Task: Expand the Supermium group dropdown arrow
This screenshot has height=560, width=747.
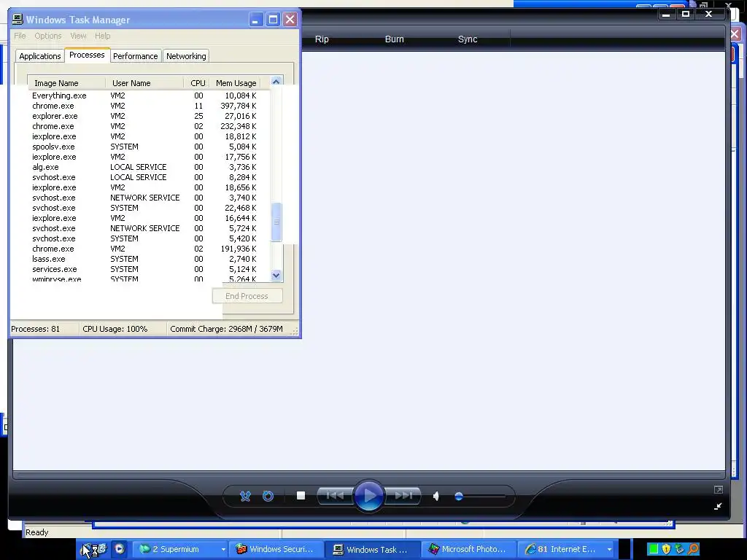Action: point(223,550)
